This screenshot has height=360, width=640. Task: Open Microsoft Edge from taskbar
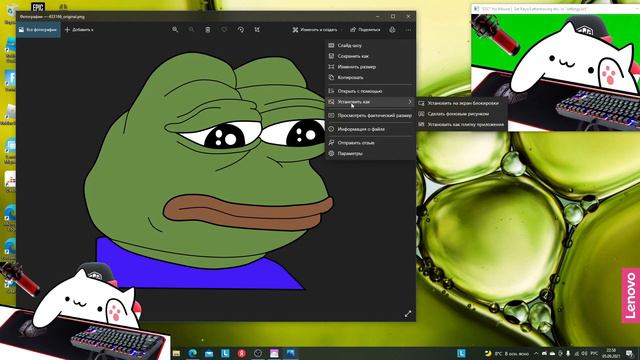pos(193,353)
